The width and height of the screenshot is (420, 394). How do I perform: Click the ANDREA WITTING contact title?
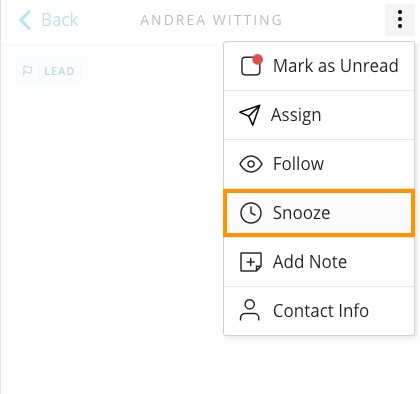(211, 20)
